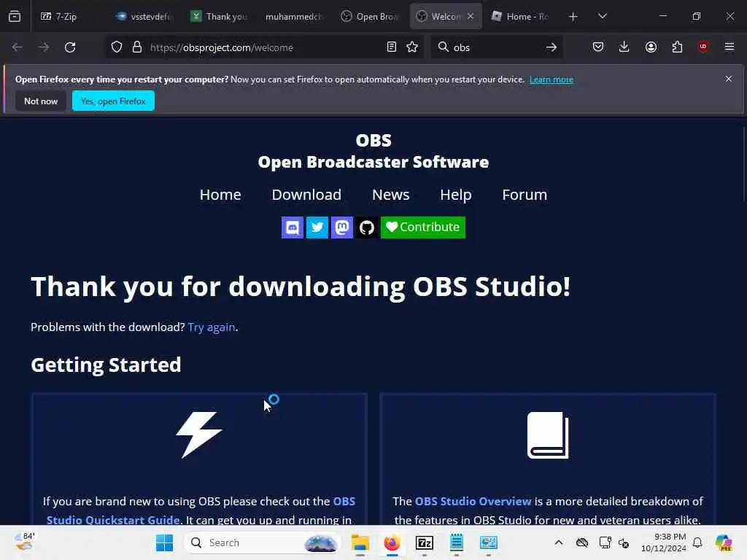Open the OBS Studio Overview link

[x=473, y=502]
